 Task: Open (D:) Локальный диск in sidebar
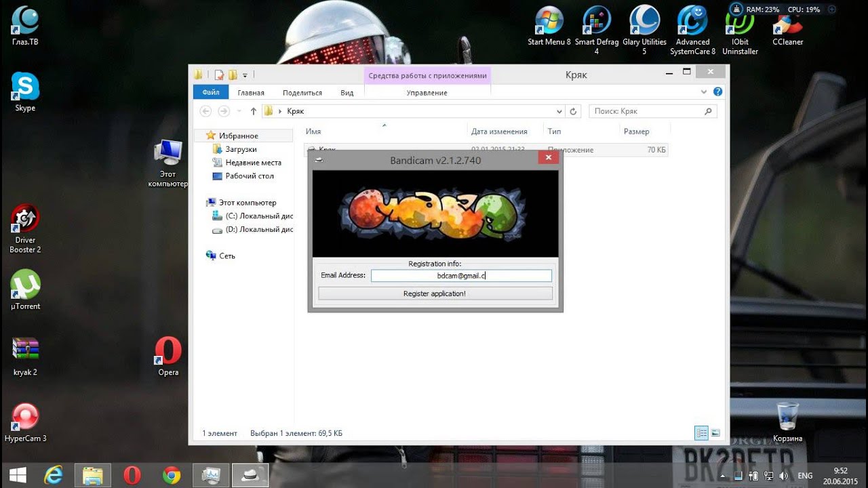(258, 229)
